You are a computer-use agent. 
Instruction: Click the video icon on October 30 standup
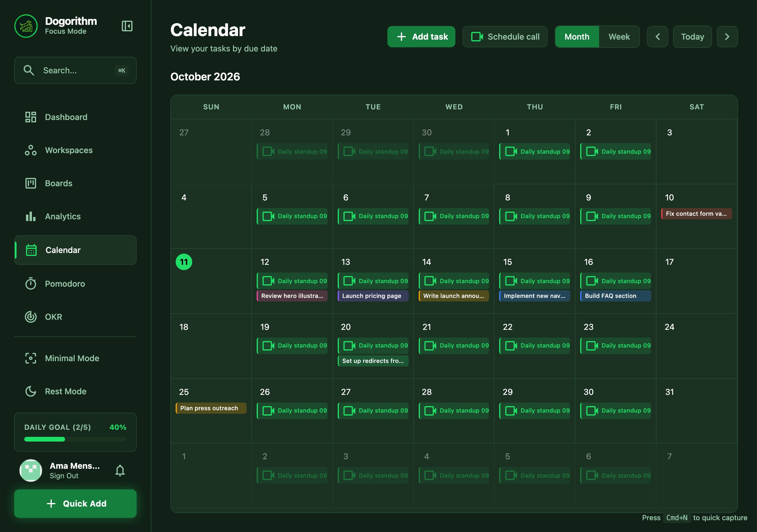pos(592,411)
